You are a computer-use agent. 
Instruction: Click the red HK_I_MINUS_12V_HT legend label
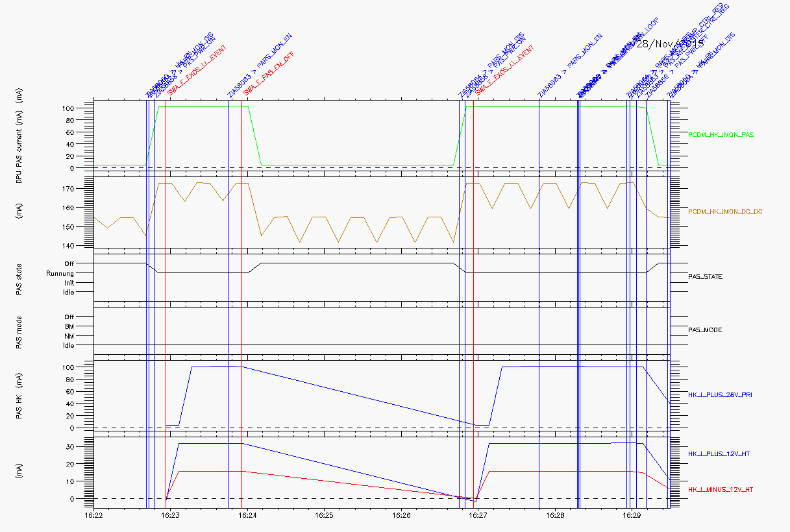click(x=719, y=489)
